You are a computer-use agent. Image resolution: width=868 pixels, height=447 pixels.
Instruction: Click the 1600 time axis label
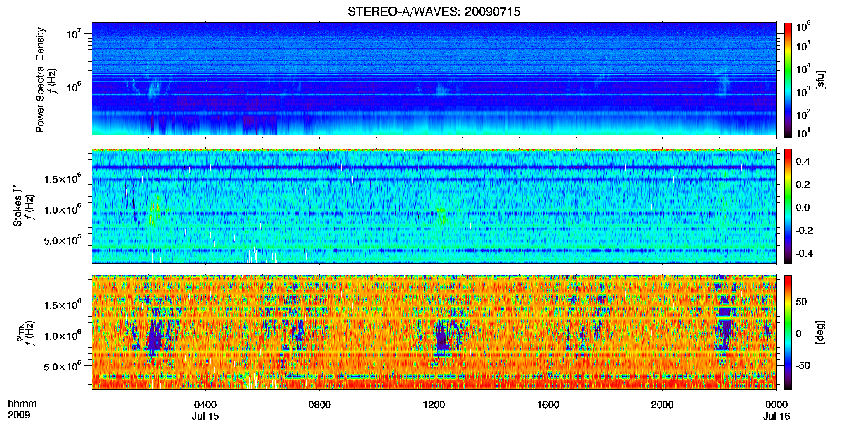click(548, 405)
